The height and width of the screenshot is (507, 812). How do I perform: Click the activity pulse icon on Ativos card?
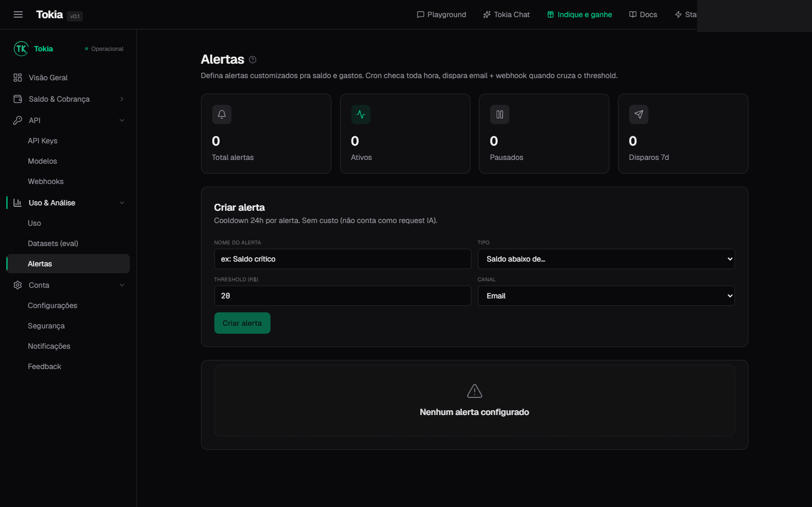(x=361, y=114)
